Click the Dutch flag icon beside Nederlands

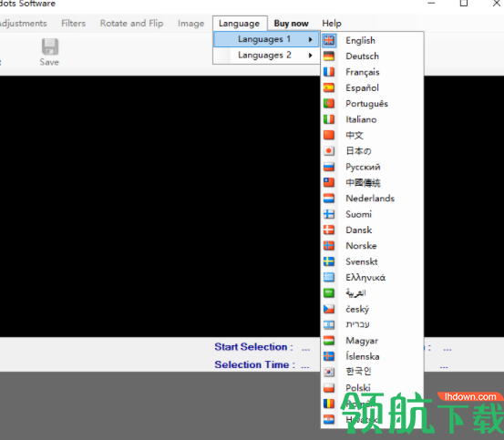329,199
